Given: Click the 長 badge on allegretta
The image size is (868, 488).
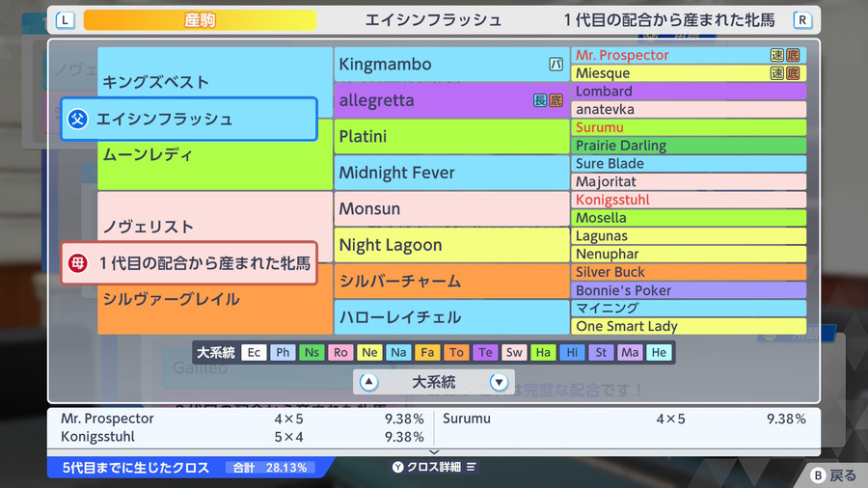Looking at the screenshot, I should tap(540, 100).
